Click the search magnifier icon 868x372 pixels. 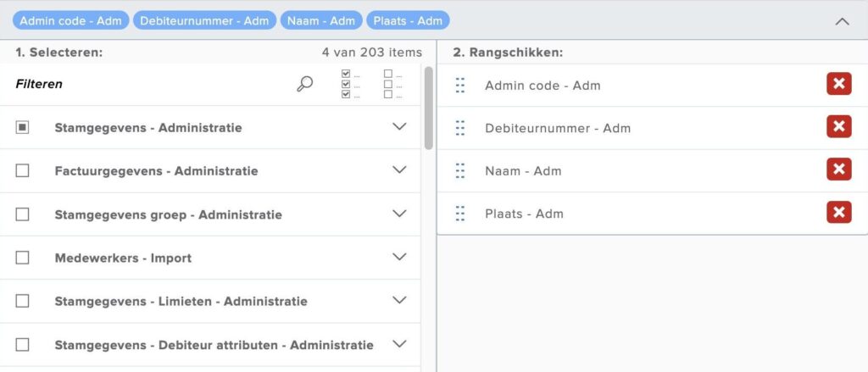click(305, 84)
